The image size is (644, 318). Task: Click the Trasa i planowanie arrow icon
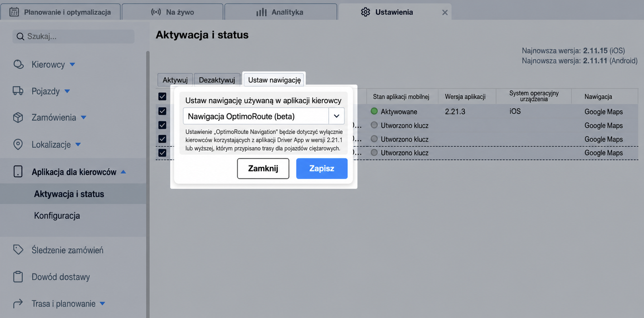click(18, 304)
